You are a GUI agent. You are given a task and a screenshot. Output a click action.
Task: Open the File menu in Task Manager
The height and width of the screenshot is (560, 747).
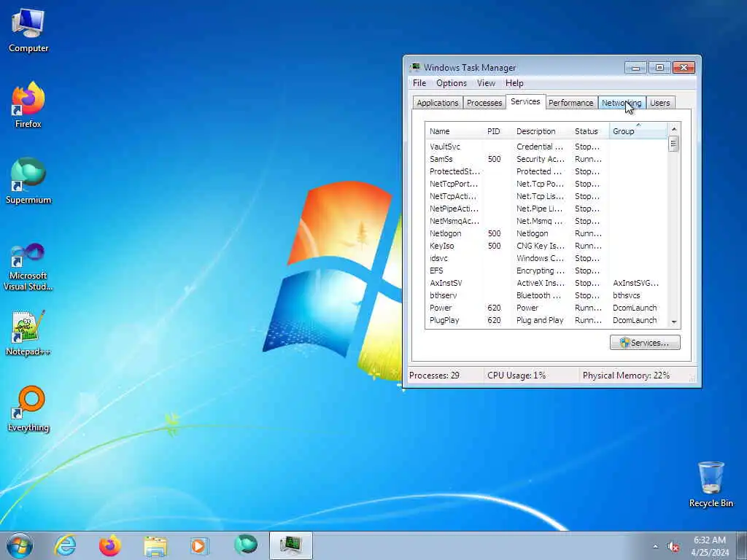(419, 83)
